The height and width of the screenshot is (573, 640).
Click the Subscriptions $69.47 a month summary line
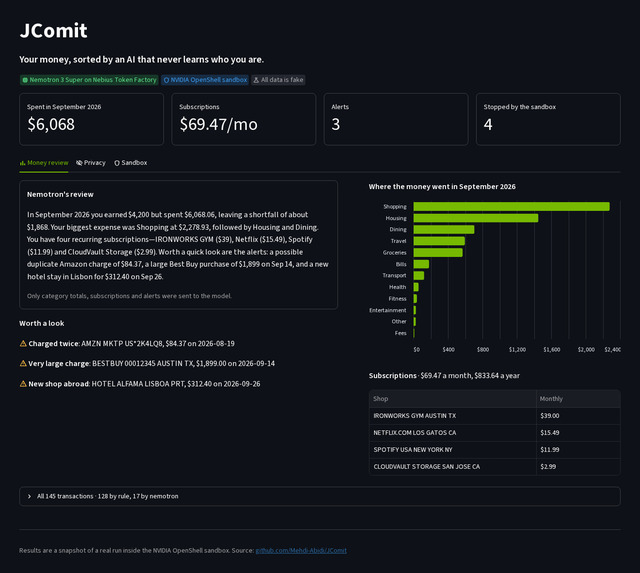coord(444,375)
